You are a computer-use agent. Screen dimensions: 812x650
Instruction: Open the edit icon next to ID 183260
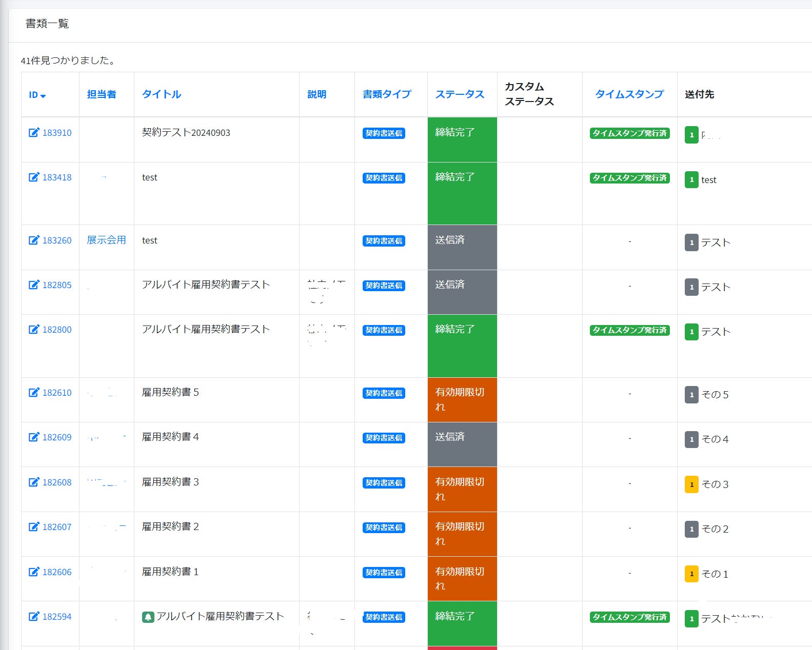[x=34, y=240]
